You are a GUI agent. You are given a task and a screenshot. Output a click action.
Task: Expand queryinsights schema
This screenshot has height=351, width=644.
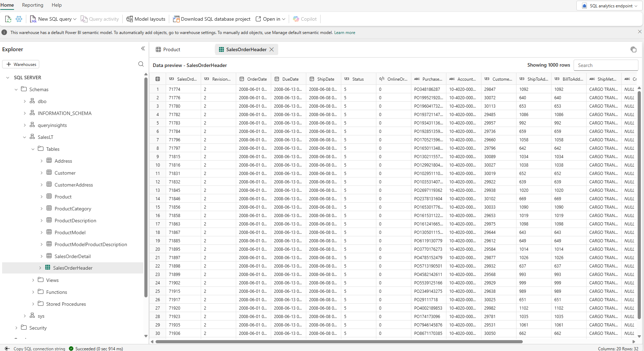[25, 125]
